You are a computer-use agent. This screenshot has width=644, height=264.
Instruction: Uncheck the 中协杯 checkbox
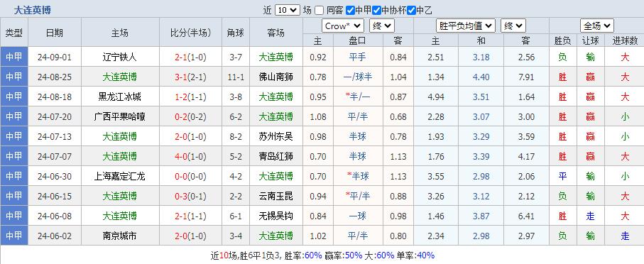[376, 11]
